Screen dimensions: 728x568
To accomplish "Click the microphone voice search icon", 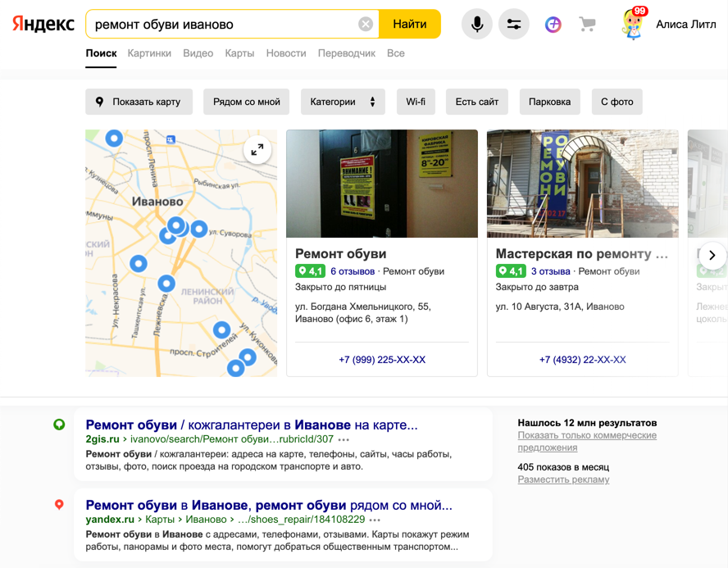I will click(x=476, y=25).
